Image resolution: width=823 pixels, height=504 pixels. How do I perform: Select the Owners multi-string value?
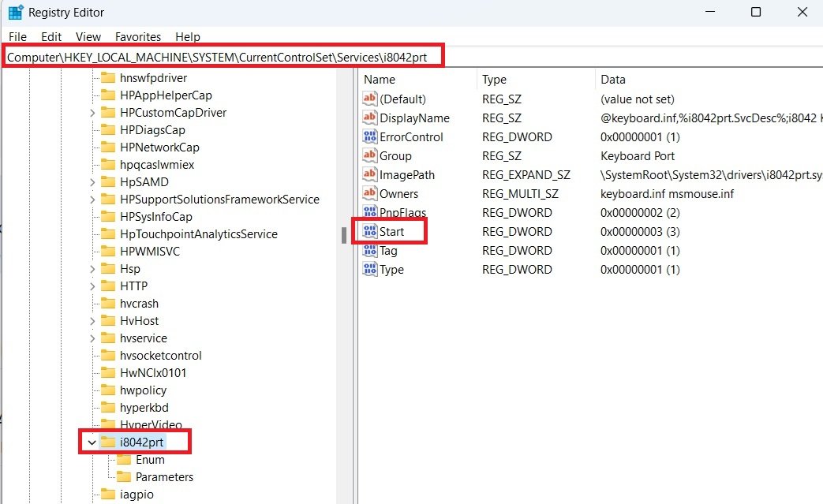(405, 193)
